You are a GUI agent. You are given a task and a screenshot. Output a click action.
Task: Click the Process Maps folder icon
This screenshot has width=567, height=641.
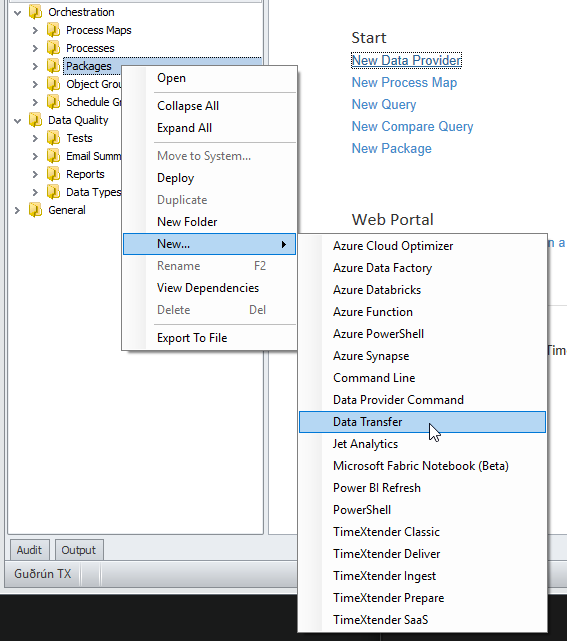click(54, 30)
